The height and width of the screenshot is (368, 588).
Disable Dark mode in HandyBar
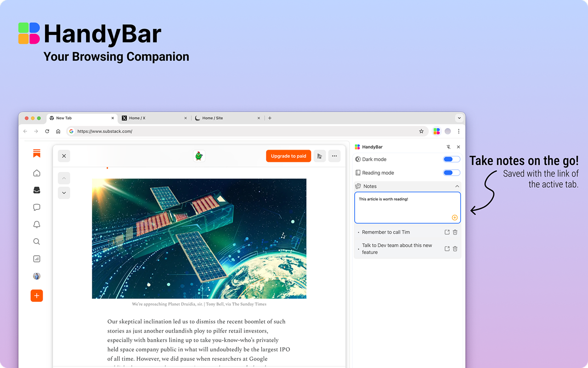tap(451, 159)
